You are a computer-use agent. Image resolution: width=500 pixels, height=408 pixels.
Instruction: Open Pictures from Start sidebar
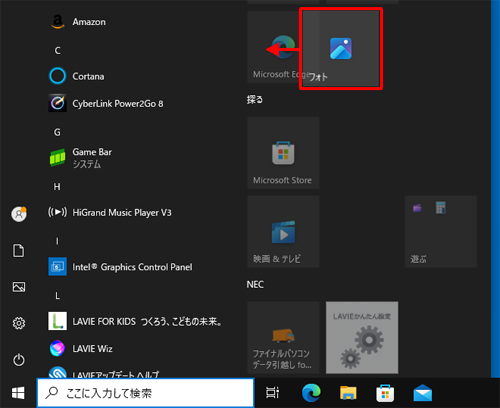point(19,287)
